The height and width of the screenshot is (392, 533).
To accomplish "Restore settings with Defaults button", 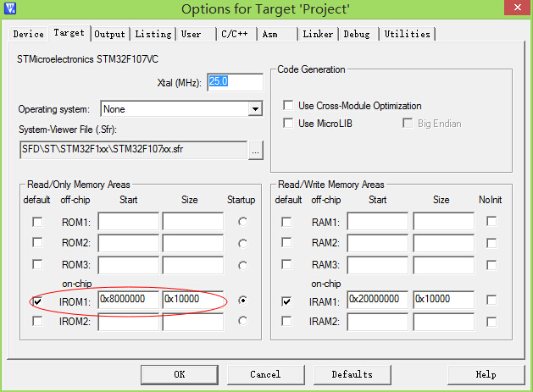I will (x=353, y=375).
